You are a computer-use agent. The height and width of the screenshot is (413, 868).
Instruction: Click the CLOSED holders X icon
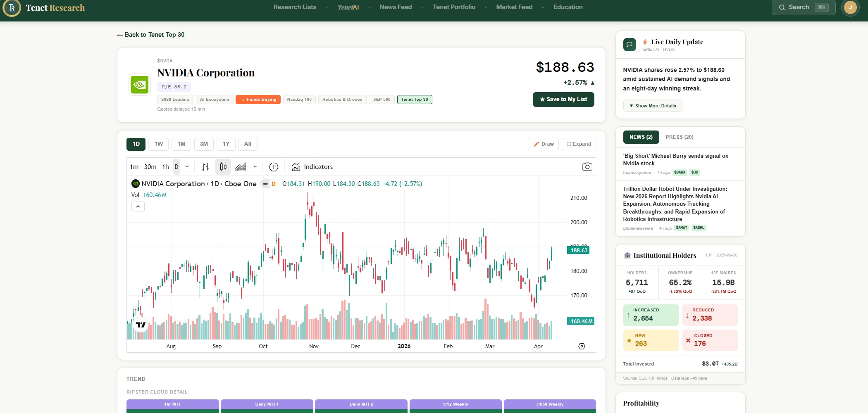click(x=688, y=340)
